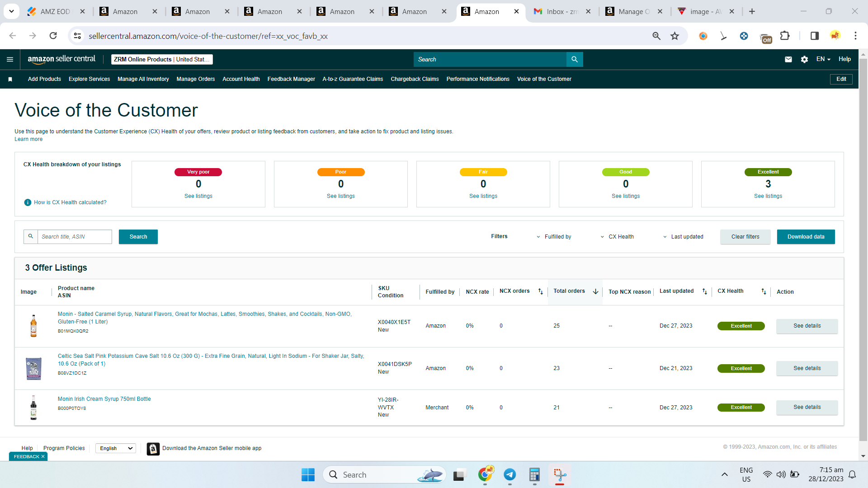Open the messages envelope icon
This screenshot has height=488, width=868.
point(788,59)
